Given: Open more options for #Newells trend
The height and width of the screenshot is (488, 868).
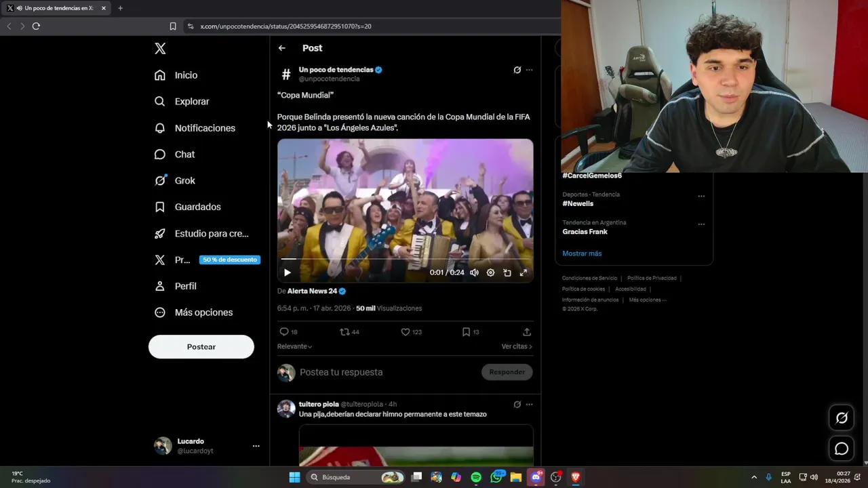Looking at the screenshot, I should pyautogui.click(x=701, y=197).
